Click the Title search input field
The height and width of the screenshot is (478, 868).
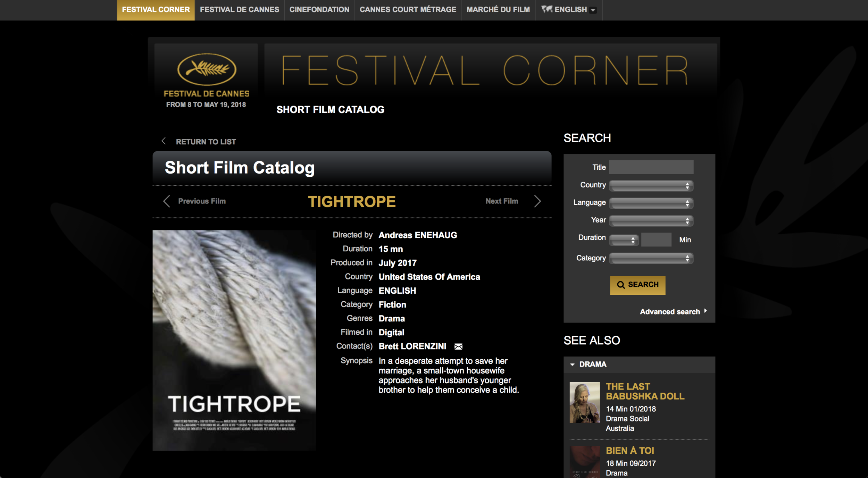coord(651,167)
